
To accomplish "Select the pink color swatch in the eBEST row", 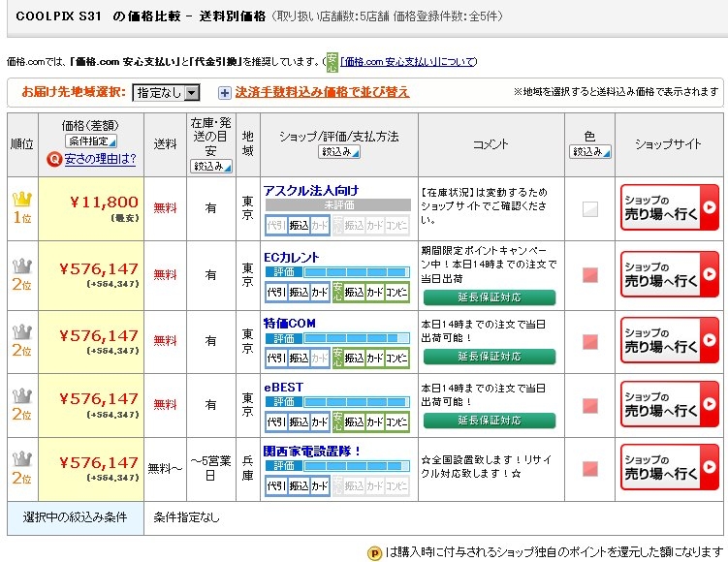I will (x=590, y=406).
